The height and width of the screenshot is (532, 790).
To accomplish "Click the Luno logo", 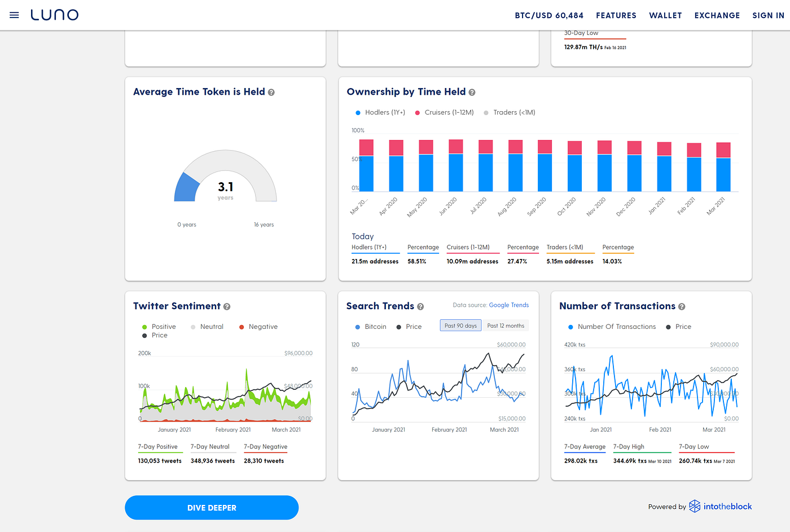I will coord(54,15).
